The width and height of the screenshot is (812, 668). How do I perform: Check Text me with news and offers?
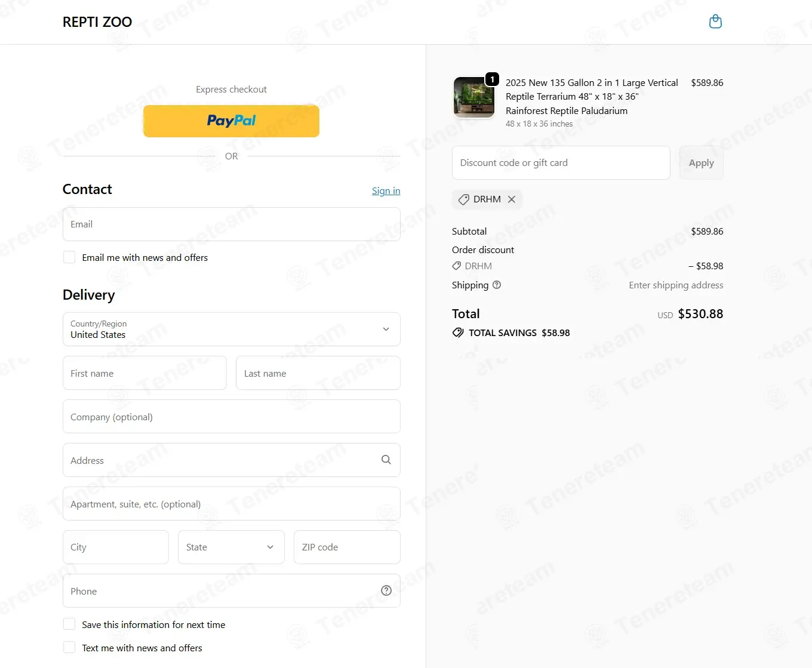[x=69, y=647]
